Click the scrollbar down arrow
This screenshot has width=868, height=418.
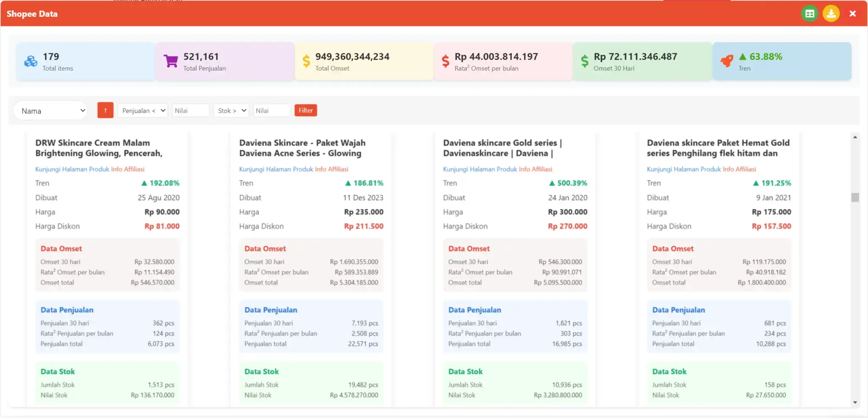point(855,402)
